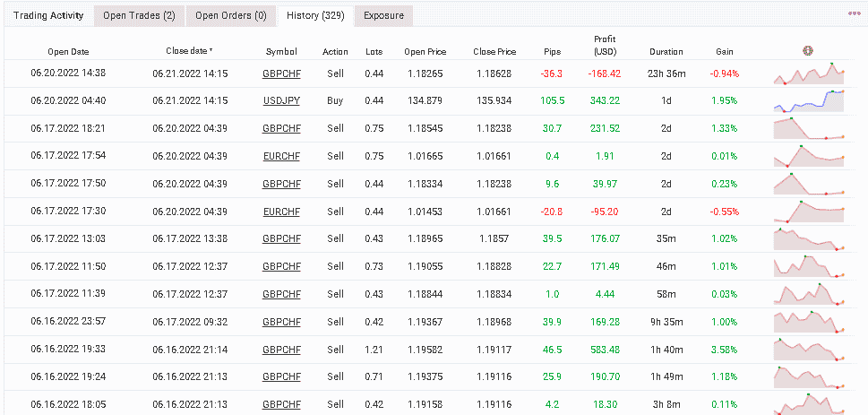Sort by Open Price column header

425,51
